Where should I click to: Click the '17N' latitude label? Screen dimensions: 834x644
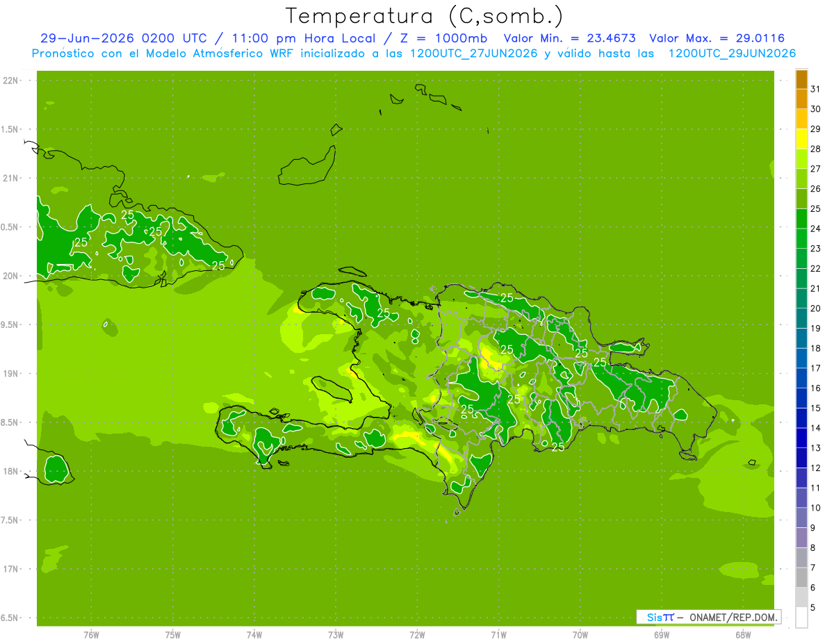11,569
